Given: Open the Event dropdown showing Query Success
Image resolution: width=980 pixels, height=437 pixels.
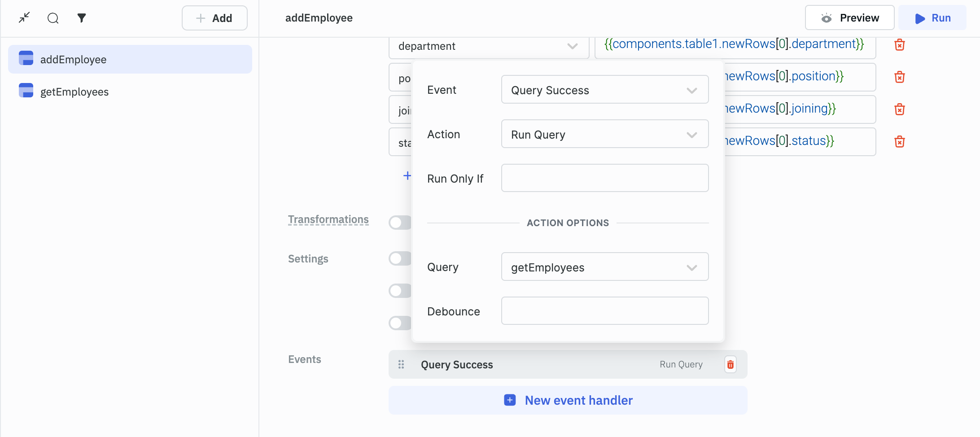Looking at the screenshot, I should tap(604, 90).
